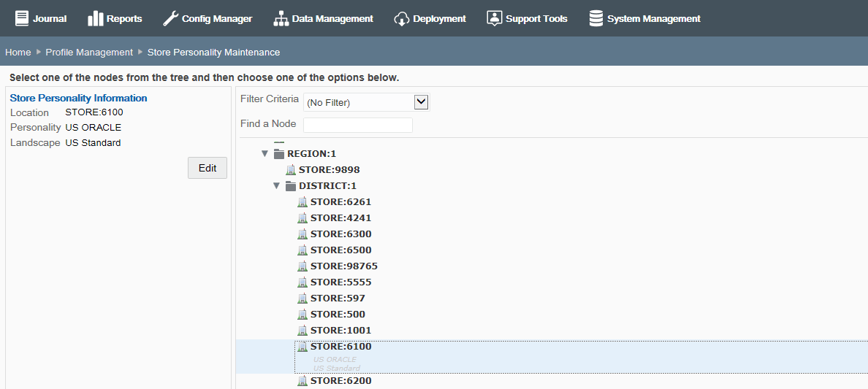Screen dimensions: 868x389
Task: Open the Deployment menu
Action: click(x=430, y=19)
